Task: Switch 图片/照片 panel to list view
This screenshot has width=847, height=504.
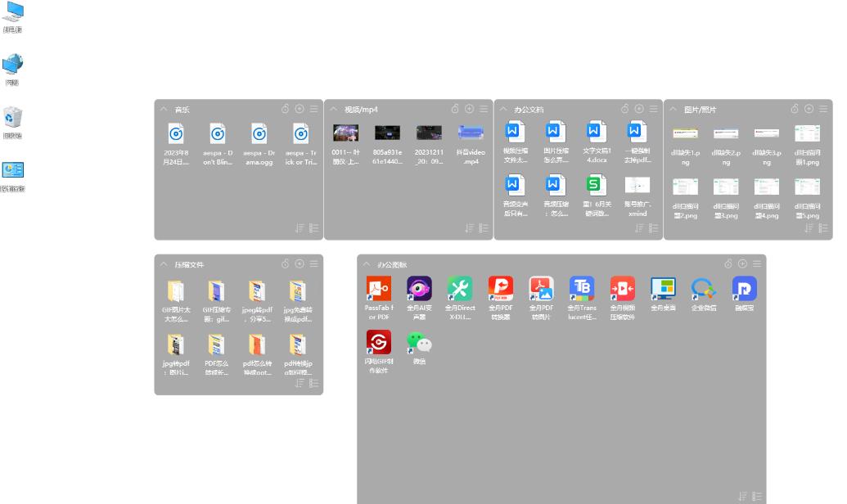Action: coord(823,228)
